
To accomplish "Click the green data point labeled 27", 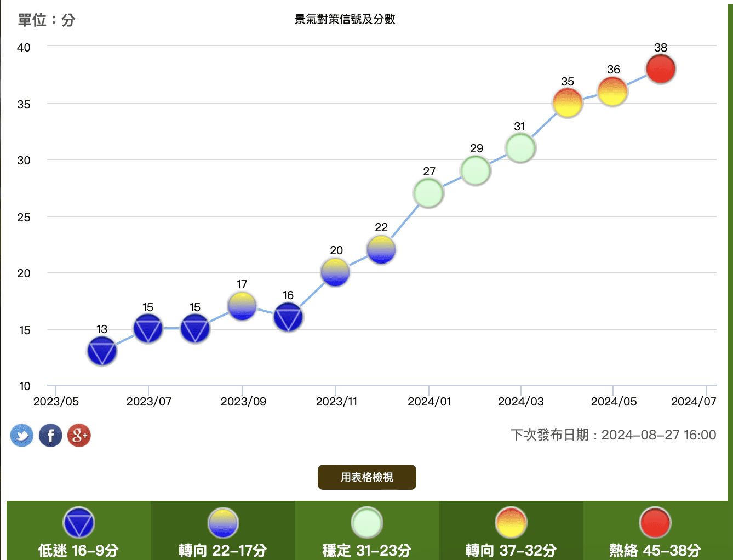I will point(428,193).
